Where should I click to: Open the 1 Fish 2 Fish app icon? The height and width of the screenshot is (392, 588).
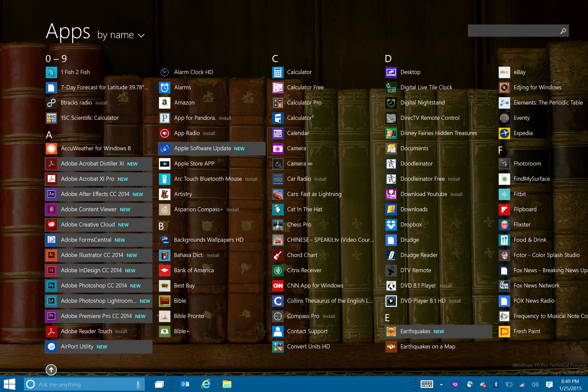click(51, 72)
